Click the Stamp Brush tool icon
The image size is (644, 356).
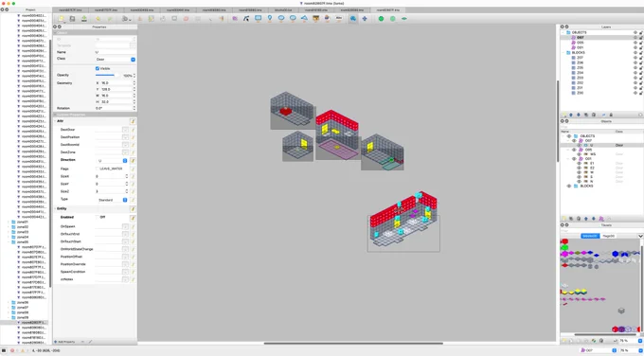139,19
